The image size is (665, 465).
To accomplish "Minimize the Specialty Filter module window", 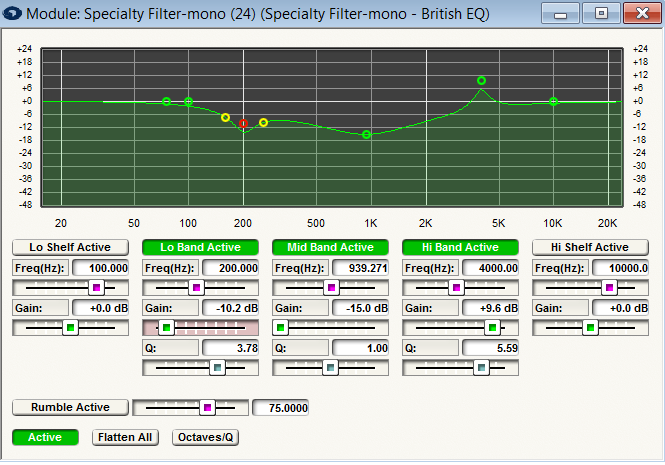I will [560, 14].
